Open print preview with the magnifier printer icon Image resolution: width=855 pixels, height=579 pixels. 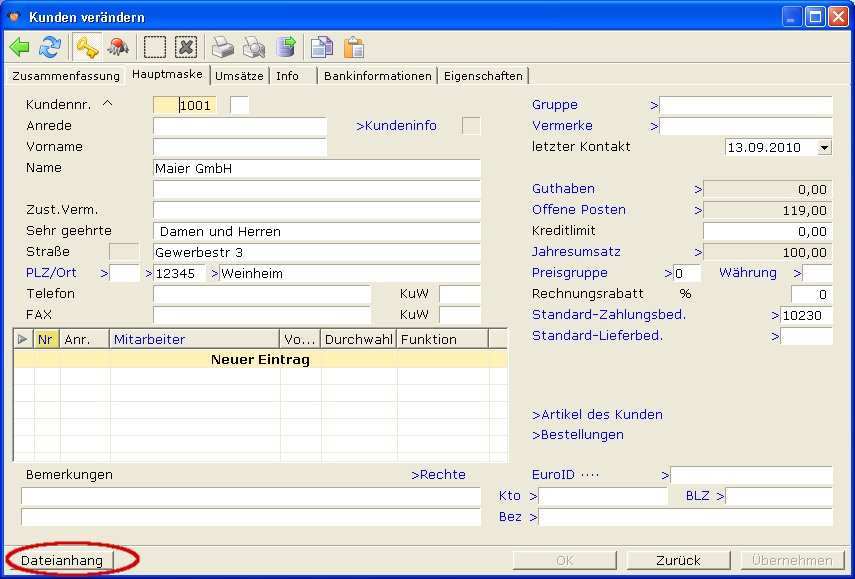tap(254, 47)
